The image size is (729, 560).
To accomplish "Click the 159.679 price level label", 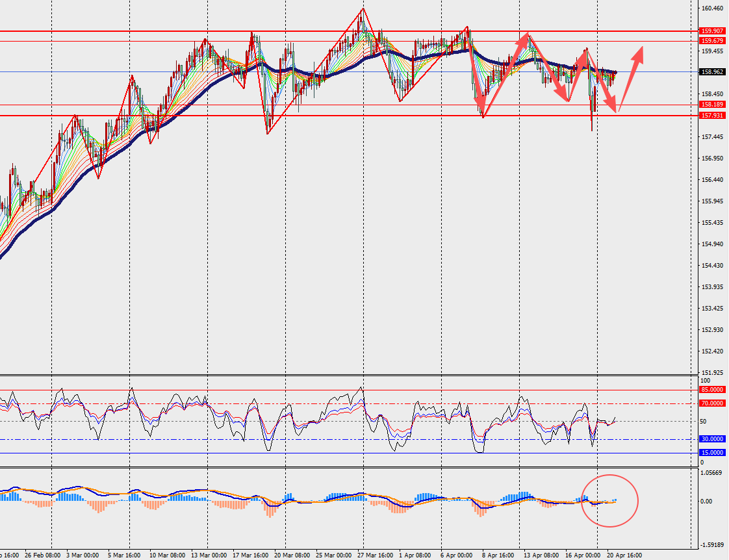I will coord(713,40).
